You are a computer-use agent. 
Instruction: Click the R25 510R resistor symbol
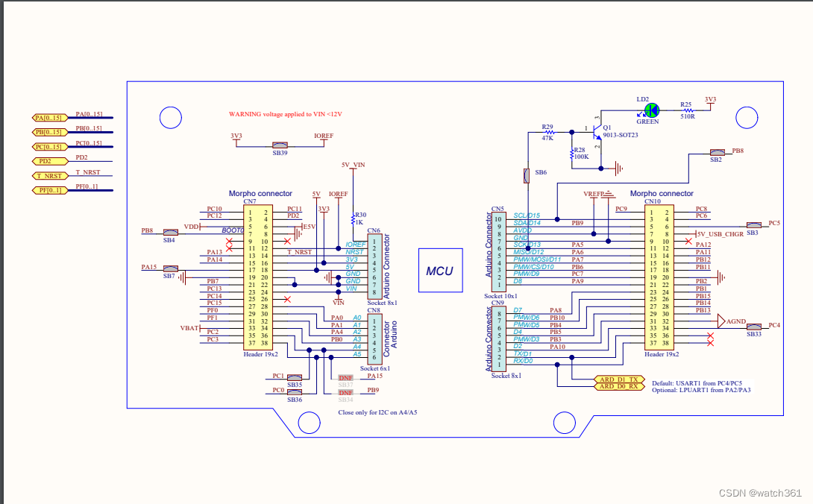point(688,110)
